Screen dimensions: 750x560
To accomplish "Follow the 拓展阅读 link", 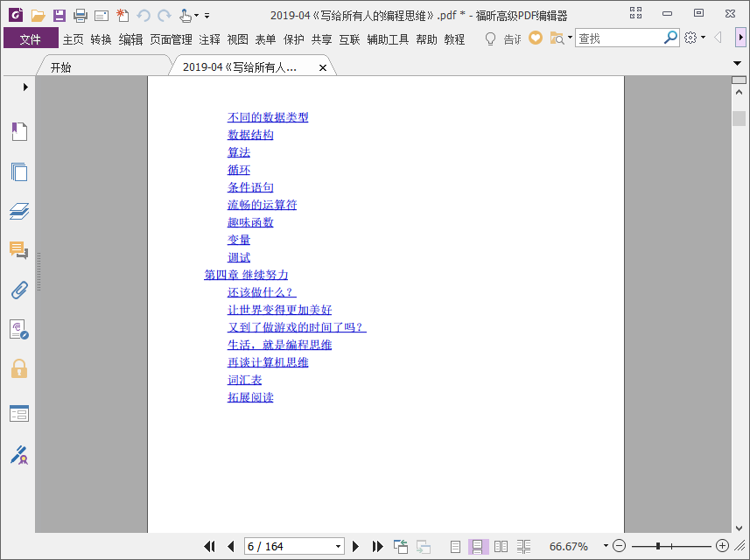I will [250, 397].
